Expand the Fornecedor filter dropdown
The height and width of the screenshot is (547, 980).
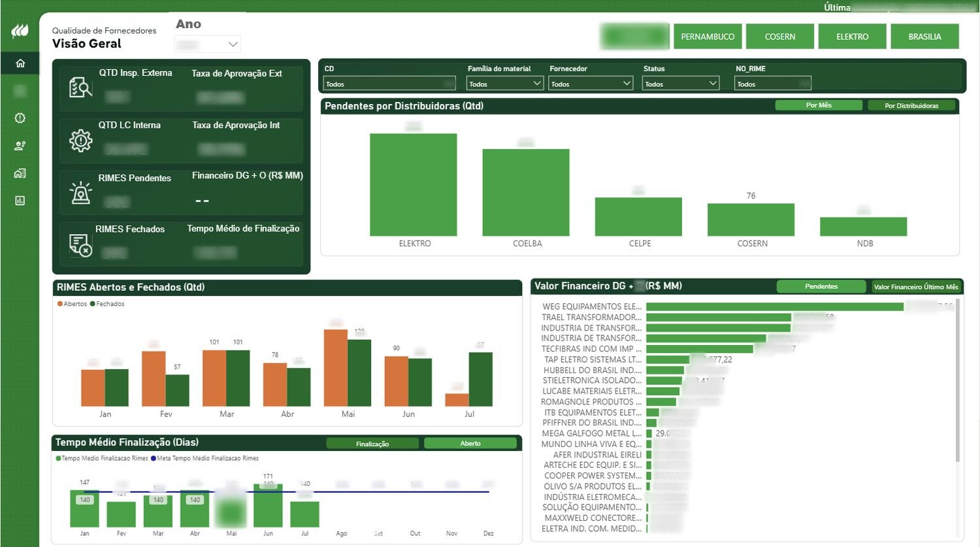[591, 84]
